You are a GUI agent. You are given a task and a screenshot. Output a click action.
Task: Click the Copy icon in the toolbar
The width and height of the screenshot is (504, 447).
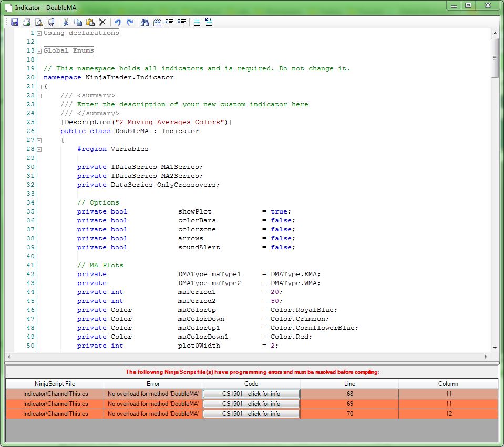(x=78, y=22)
